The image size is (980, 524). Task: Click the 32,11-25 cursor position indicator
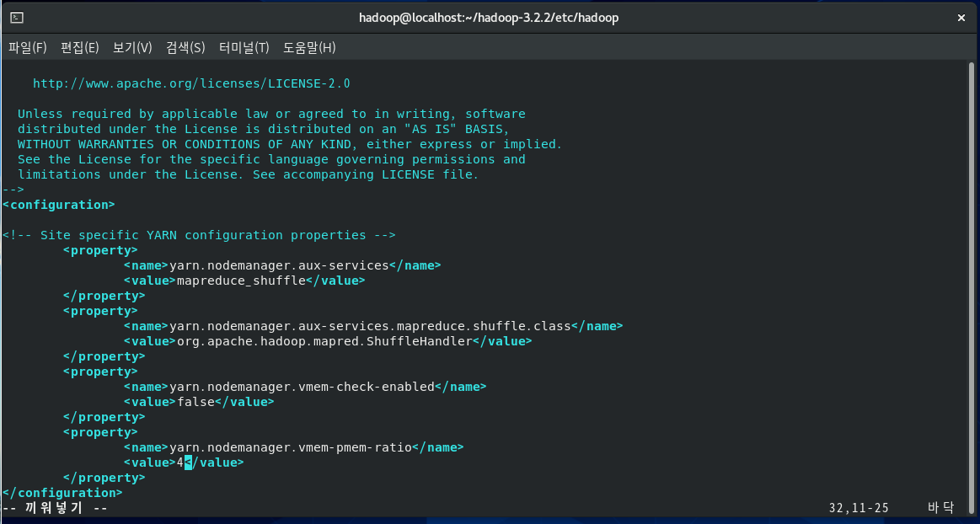859,508
